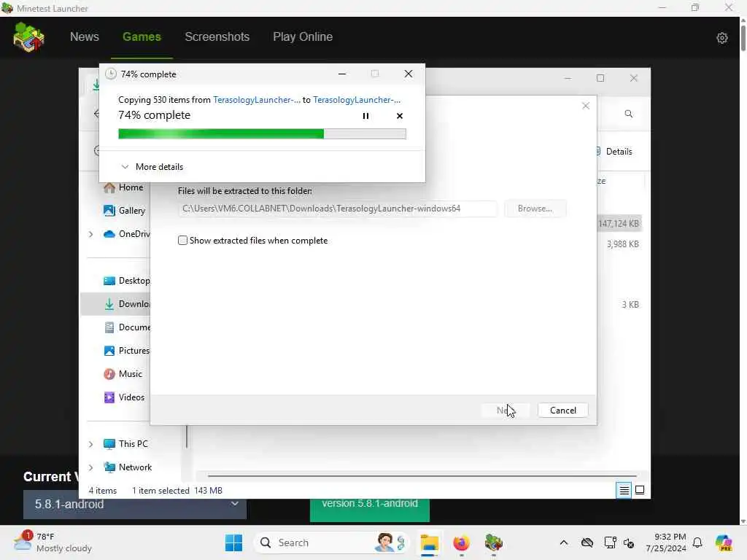This screenshot has height=560, width=747.
Task: Select the 3 KB file row
Action: coord(630,304)
